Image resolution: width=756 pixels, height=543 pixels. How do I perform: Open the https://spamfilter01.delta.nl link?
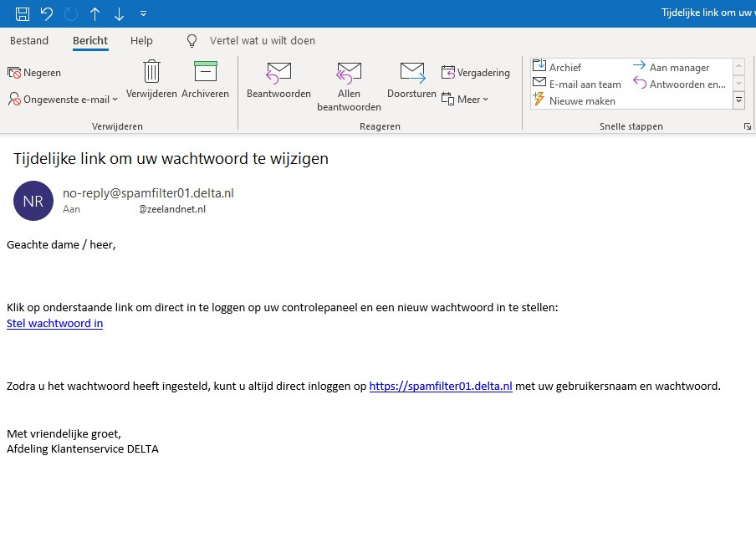pos(441,386)
